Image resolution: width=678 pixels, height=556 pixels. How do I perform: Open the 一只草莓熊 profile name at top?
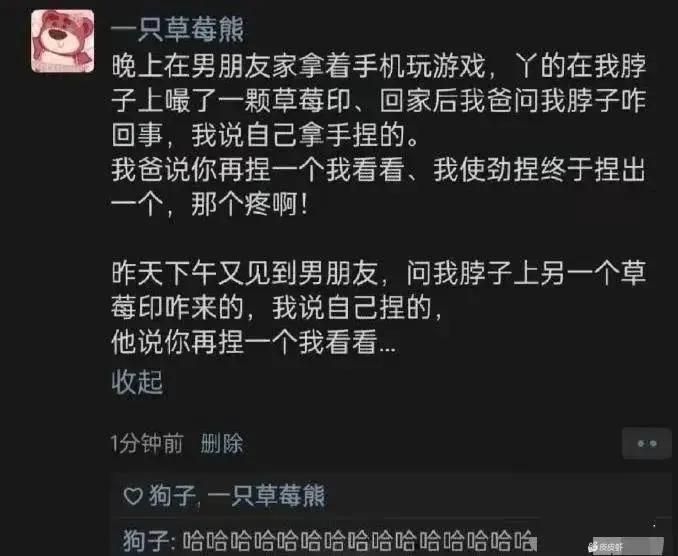click(178, 29)
